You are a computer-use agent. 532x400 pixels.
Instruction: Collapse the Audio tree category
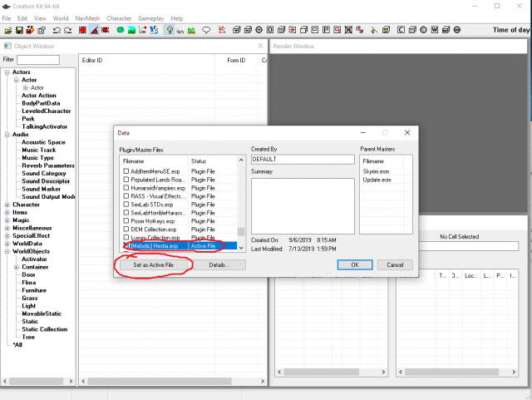tap(7, 134)
